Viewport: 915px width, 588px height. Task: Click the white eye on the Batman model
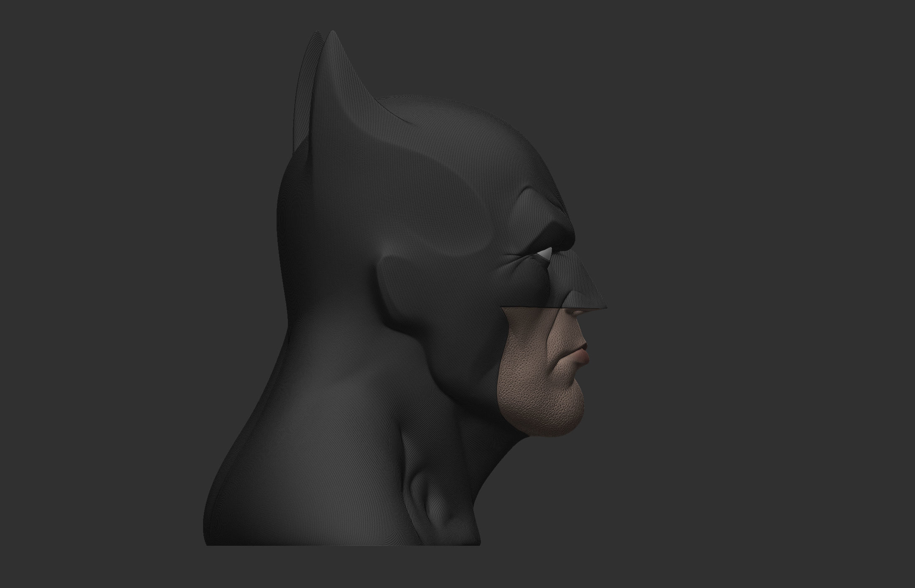(x=544, y=254)
